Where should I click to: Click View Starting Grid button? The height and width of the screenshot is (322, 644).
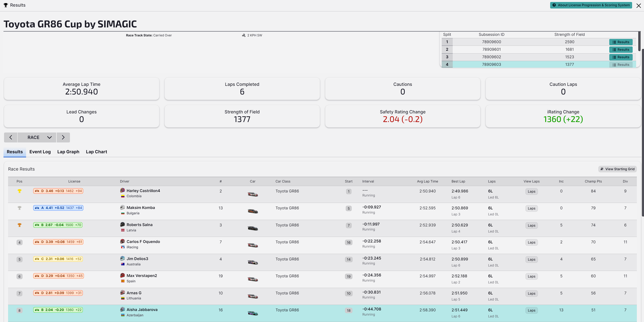pyautogui.click(x=617, y=169)
